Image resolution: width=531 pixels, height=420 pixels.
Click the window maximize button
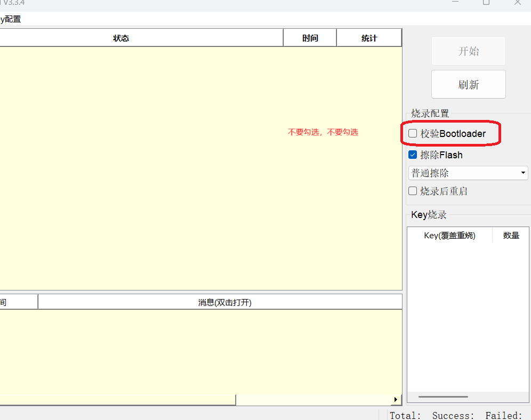[486, 3]
